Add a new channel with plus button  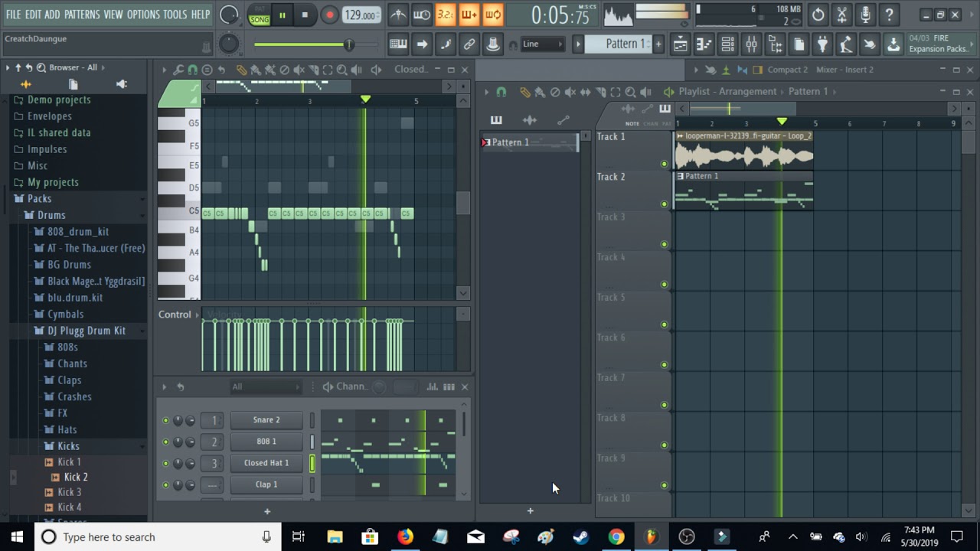point(267,511)
